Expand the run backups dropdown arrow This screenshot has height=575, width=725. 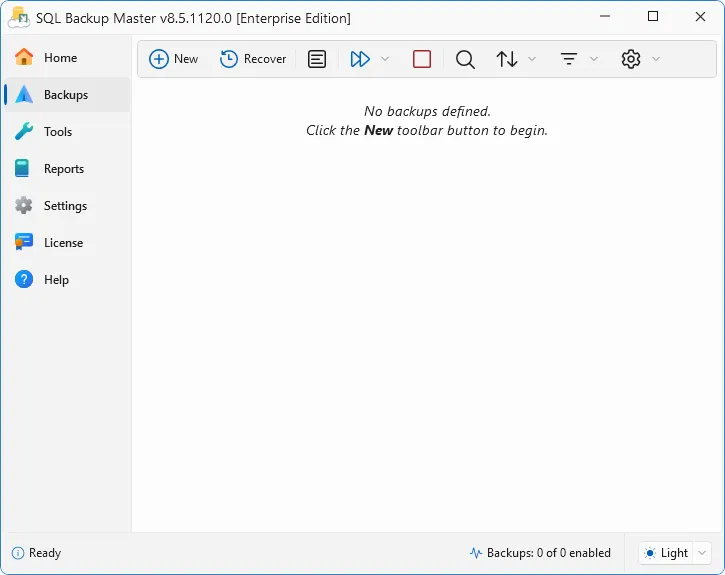point(385,59)
